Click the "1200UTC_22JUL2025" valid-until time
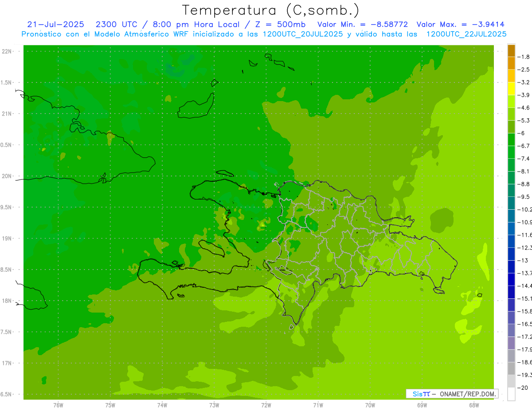 466,34
